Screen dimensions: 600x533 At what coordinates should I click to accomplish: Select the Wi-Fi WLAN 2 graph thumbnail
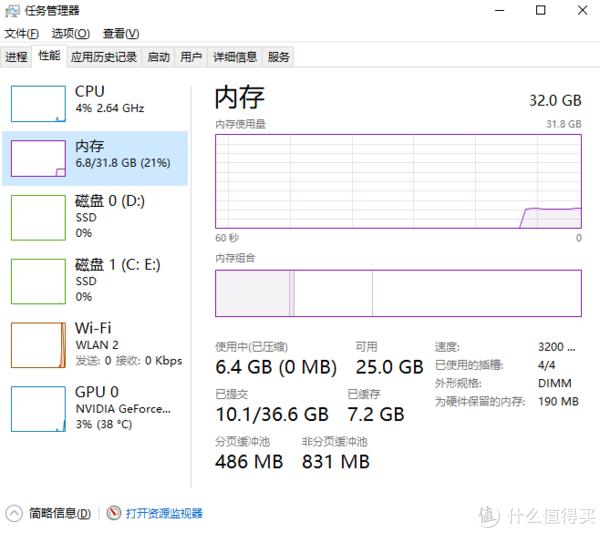click(38, 345)
